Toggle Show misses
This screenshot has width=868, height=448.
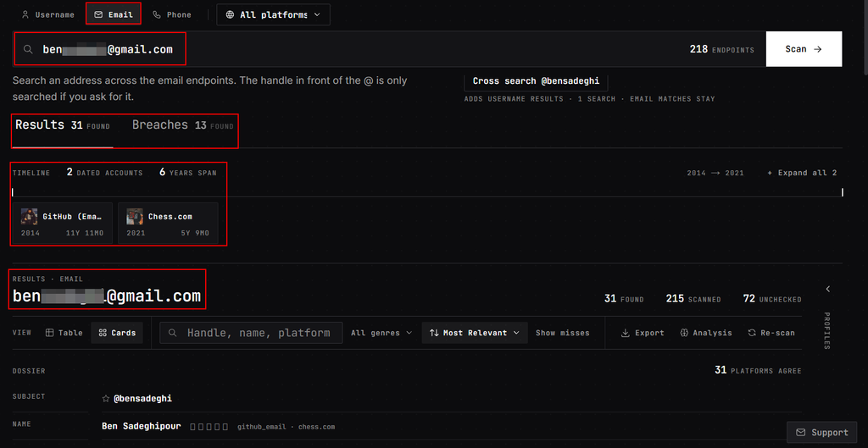pyautogui.click(x=563, y=333)
